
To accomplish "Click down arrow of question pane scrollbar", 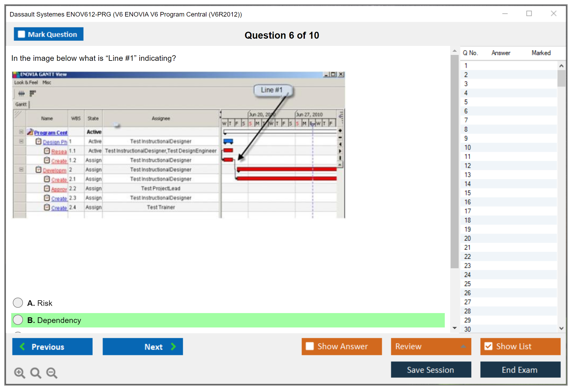I will tap(454, 328).
